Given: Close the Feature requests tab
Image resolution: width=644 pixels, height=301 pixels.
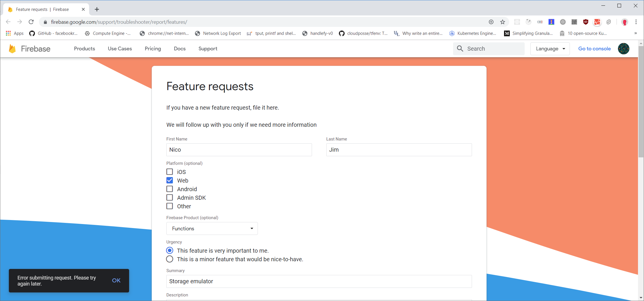Looking at the screenshot, I should pos(83,9).
